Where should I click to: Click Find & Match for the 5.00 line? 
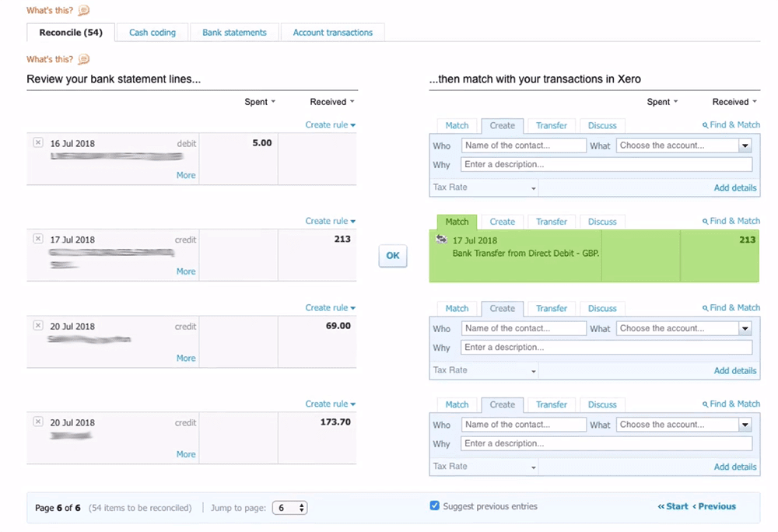tap(731, 125)
